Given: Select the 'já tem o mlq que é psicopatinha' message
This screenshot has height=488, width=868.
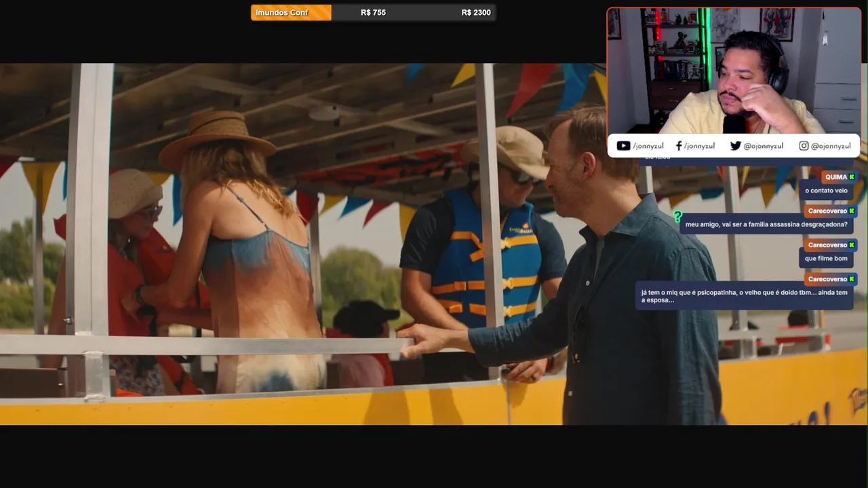Looking at the screenshot, I should point(744,296).
